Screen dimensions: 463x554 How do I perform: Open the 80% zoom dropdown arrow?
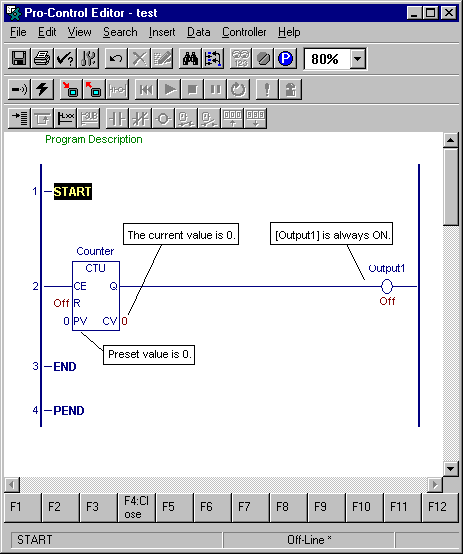pyautogui.click(x=357, y=59)
